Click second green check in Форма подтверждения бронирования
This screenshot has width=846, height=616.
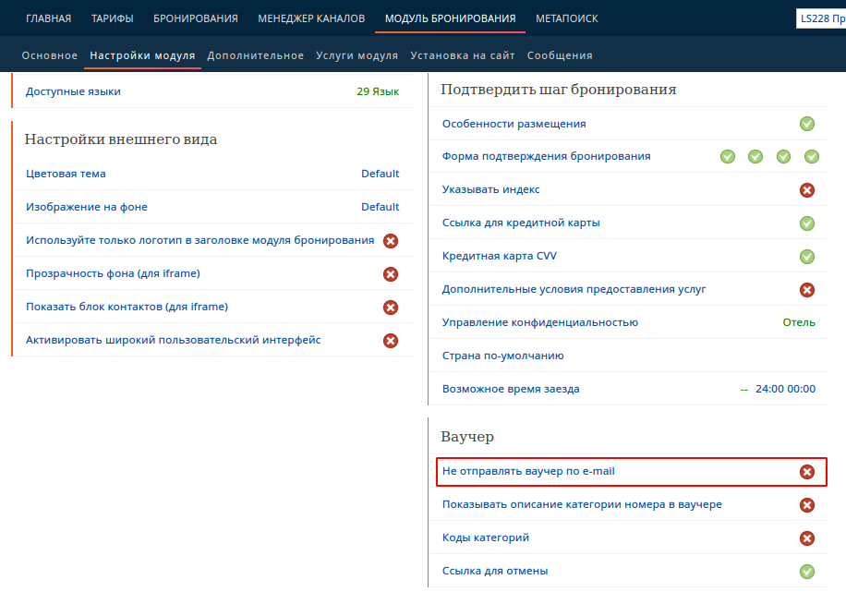click(x=755, y=156)
